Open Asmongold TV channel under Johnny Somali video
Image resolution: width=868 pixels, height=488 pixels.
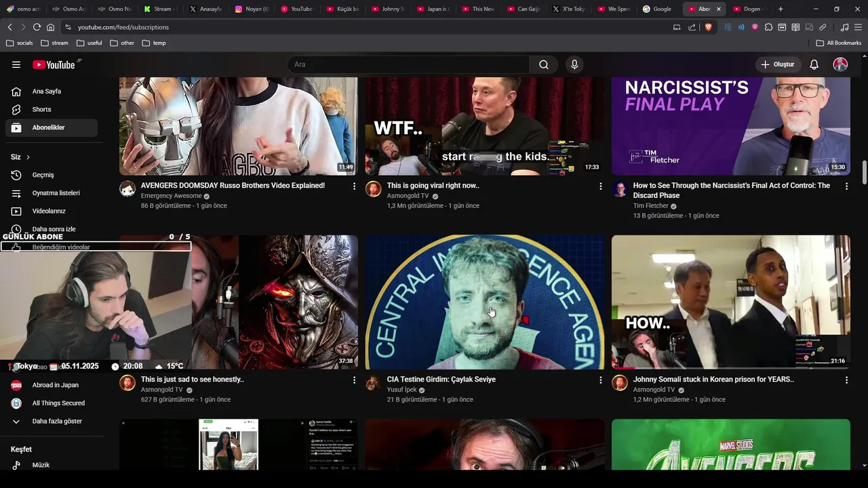[654, 390]
